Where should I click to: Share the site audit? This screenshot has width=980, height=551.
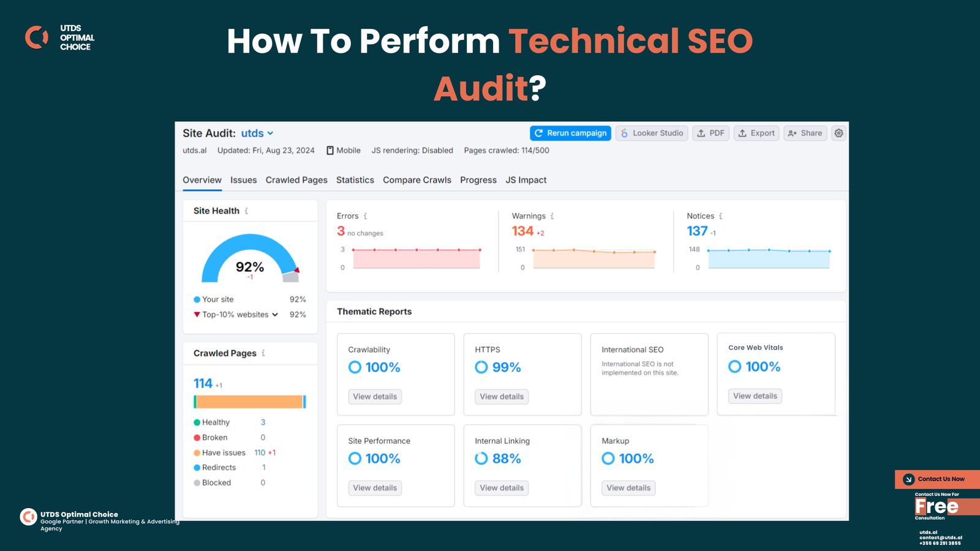pyautogui.click(x=805, y=133)
